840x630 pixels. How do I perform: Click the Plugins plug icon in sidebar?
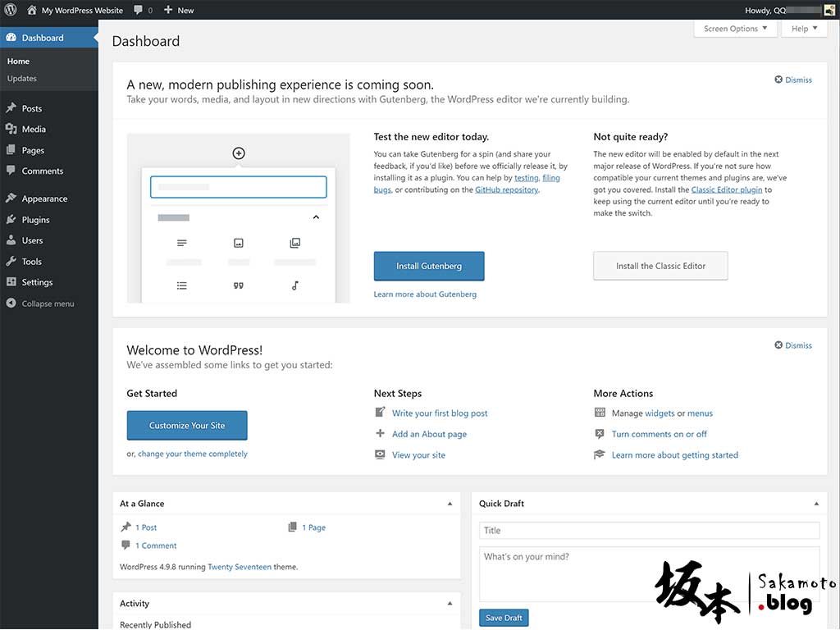pos(11,219)
